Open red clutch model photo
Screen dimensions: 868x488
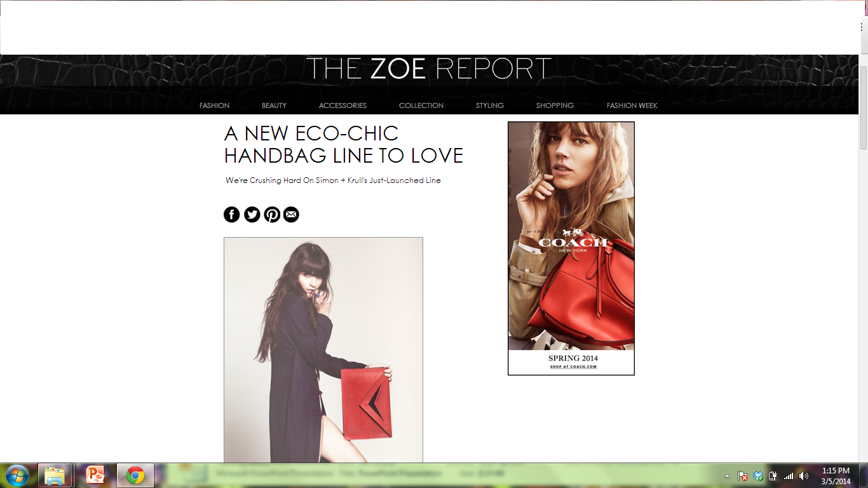[323, 350]
